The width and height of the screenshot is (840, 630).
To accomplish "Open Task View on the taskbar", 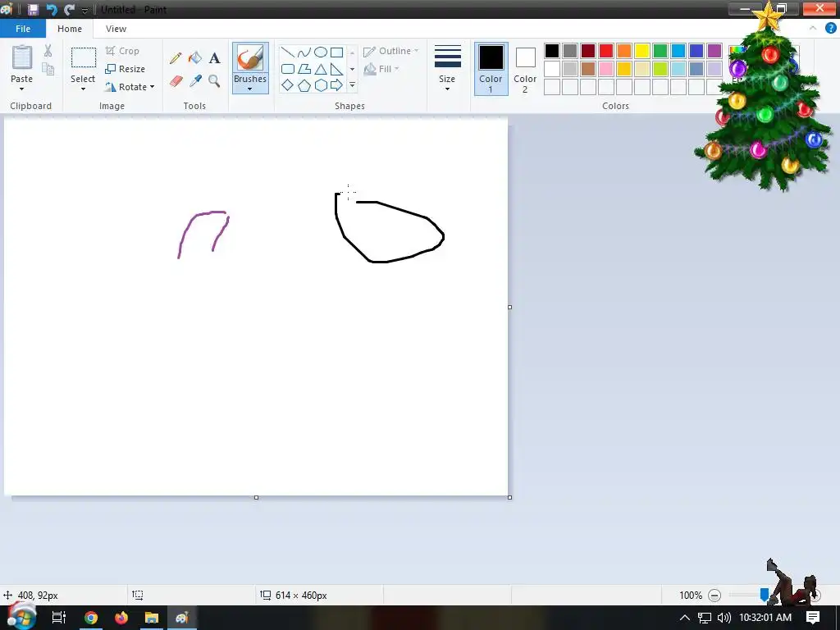I will coord(59,618).
